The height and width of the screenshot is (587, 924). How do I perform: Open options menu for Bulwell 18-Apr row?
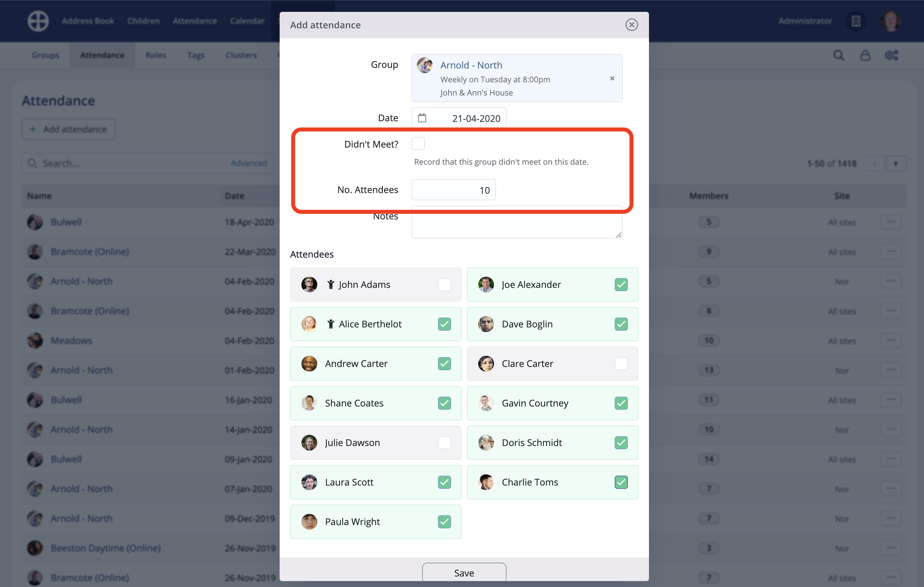[x=891, y=222]
